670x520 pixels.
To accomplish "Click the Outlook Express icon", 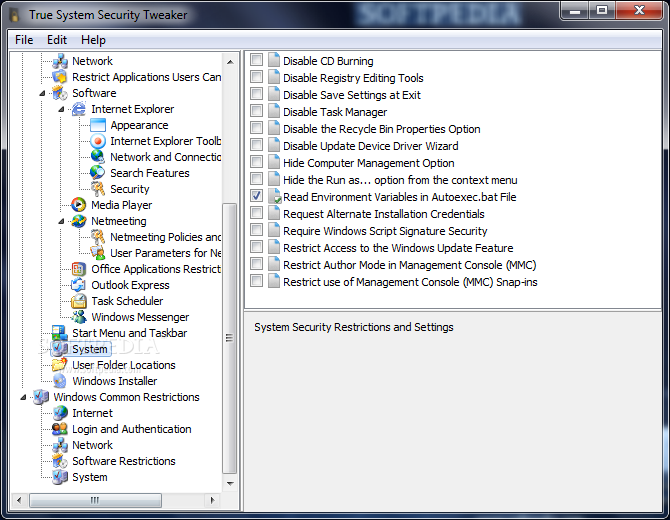I will tap(79, 285).
